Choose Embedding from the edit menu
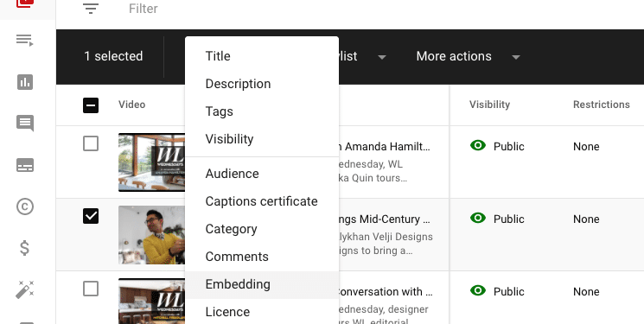This screenshot has width=644, height=324. tap(262, 284)
